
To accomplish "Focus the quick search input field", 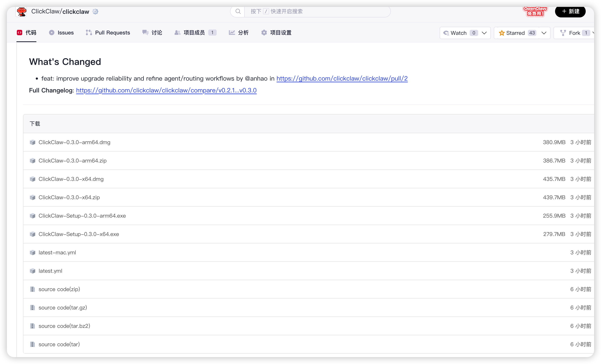I will coord(317,11).
